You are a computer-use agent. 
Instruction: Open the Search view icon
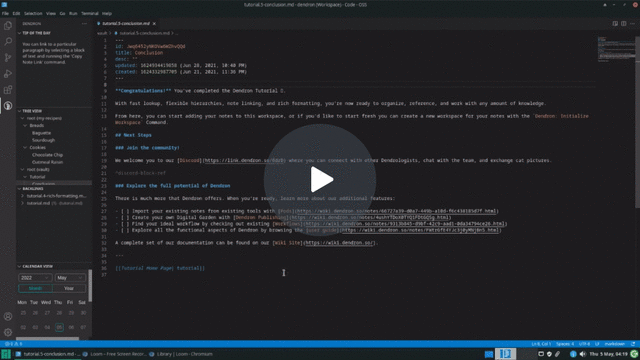tap(8, 42)
